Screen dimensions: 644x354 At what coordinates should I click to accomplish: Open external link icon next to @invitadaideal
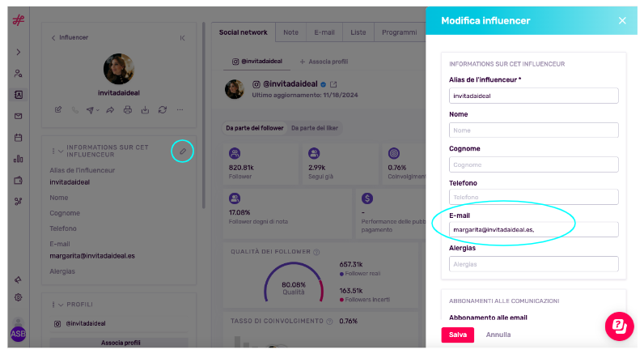click(x=333, y=84)
